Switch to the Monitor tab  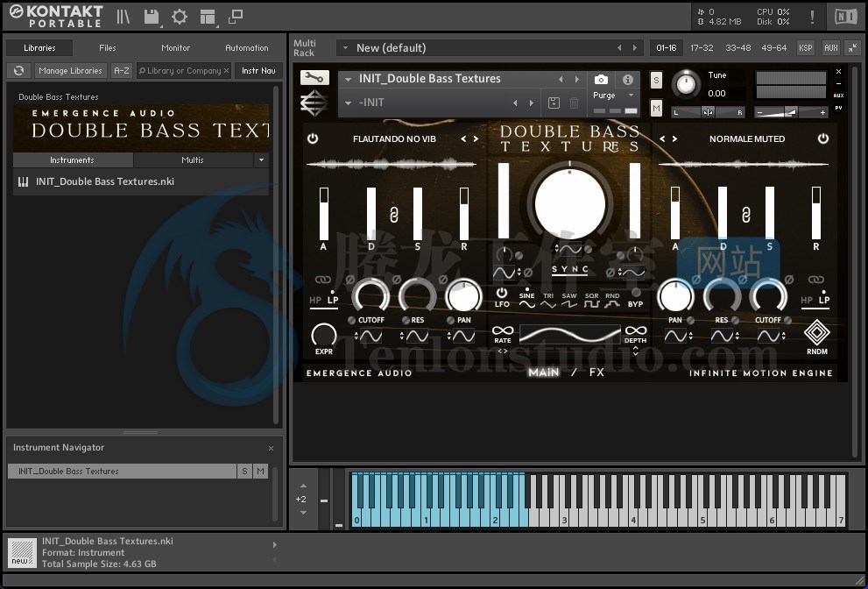175,47
